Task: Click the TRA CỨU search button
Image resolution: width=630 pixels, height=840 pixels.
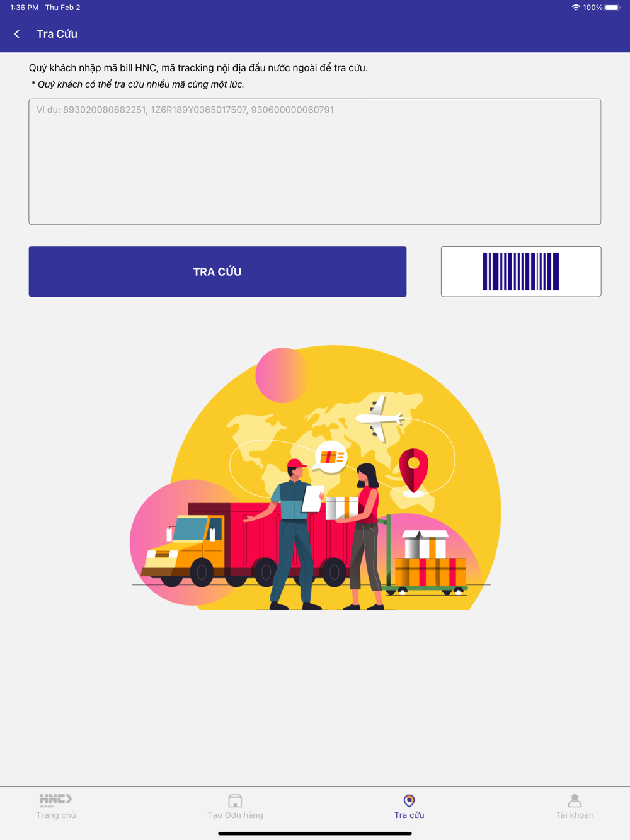Action: 217,271
